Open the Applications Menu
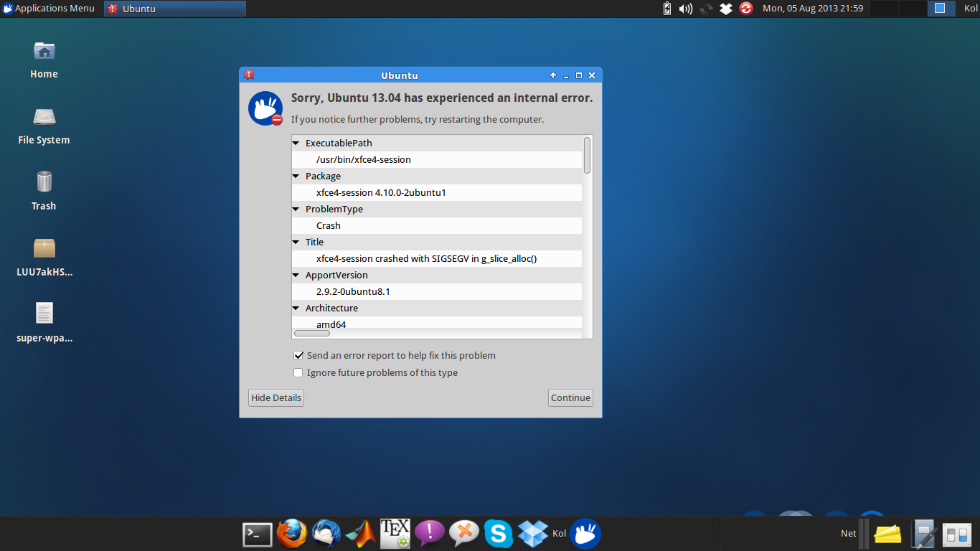The image size is (980, 551). coord(49,9)
